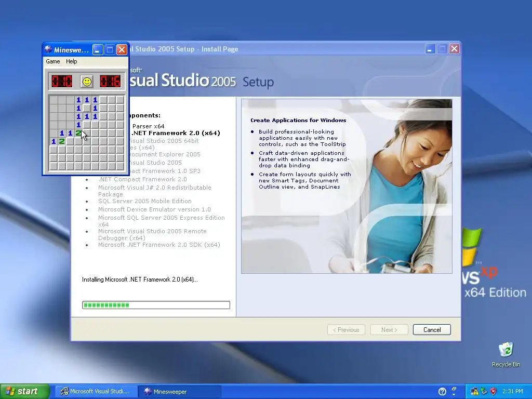532x399 pixels.
Task: Click the 2:31 PM taskbar clock
Action: [x=512, y=392]
